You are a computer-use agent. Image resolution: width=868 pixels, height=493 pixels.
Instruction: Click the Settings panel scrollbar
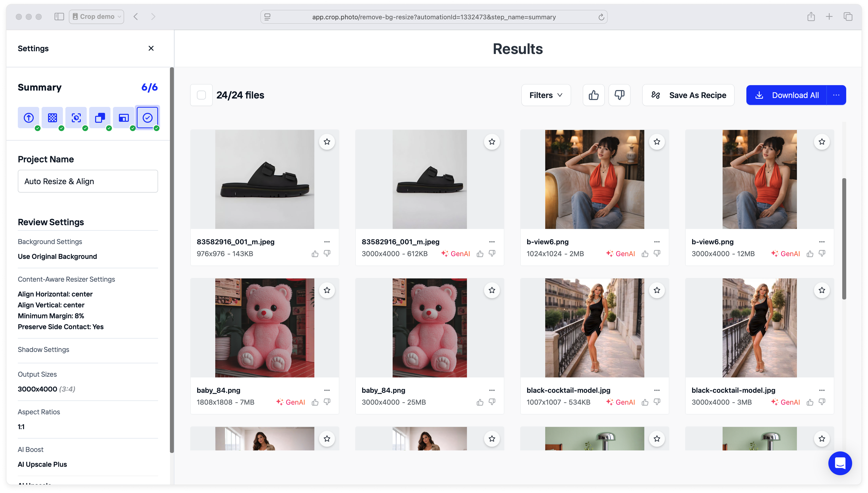coord(172,260)
